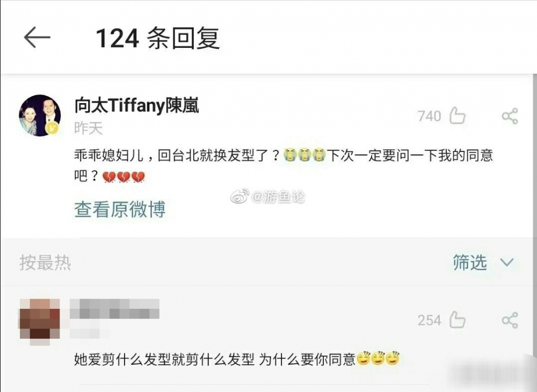Go back using the left arrow
This screenshot has width=537, height=392.
click(37, 37)
